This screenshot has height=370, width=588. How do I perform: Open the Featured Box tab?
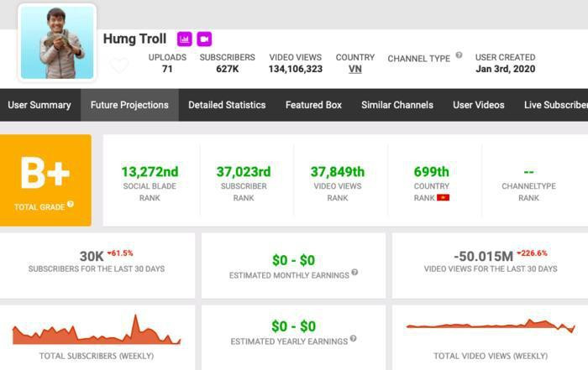[313, 105]
